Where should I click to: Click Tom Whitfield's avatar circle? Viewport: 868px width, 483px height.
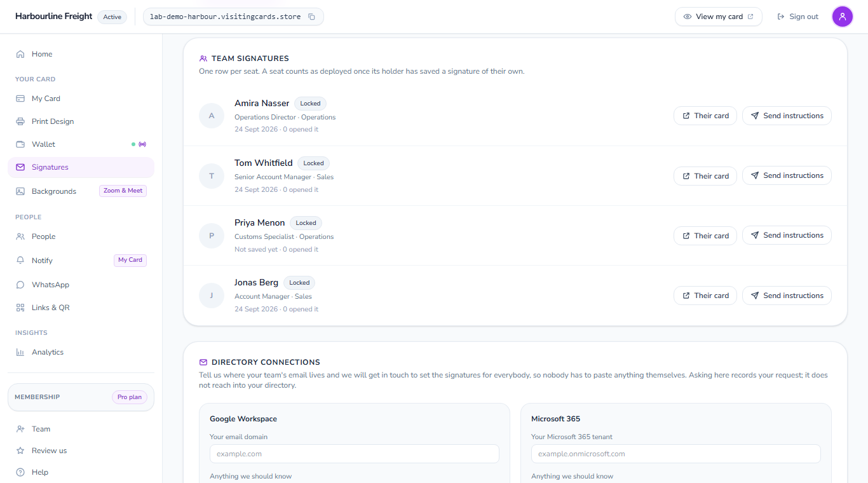click(x=212, y=176)
